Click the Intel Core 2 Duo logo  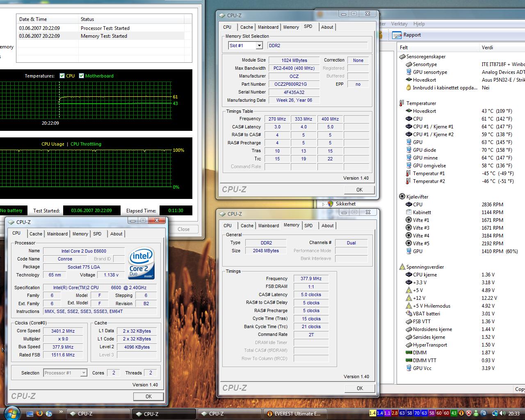[141, 263]
